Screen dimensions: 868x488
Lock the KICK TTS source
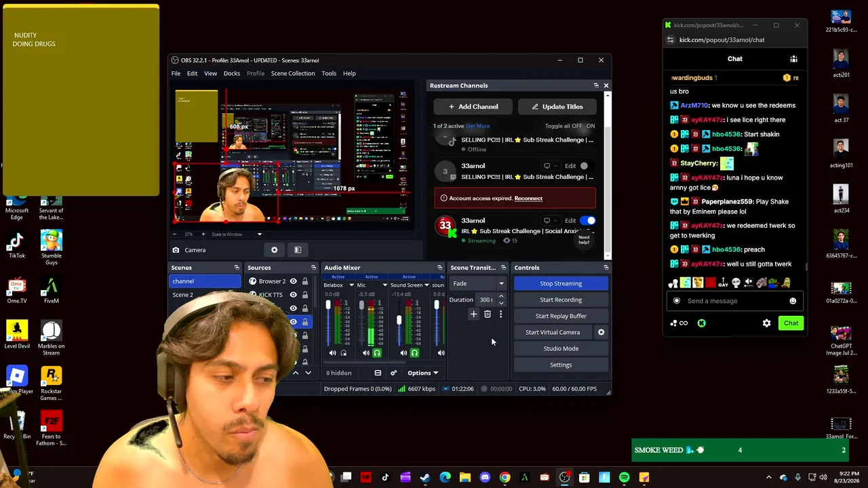305,295
